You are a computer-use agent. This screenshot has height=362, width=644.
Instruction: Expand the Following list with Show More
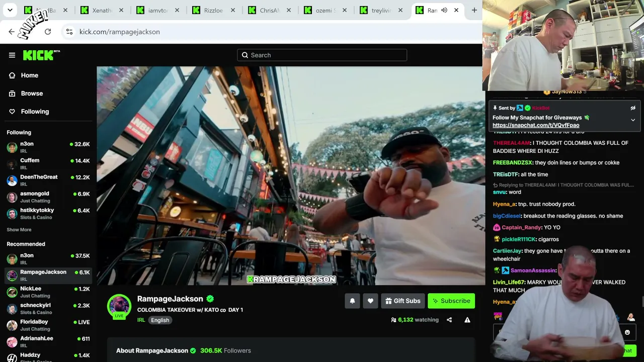[19, 230]
